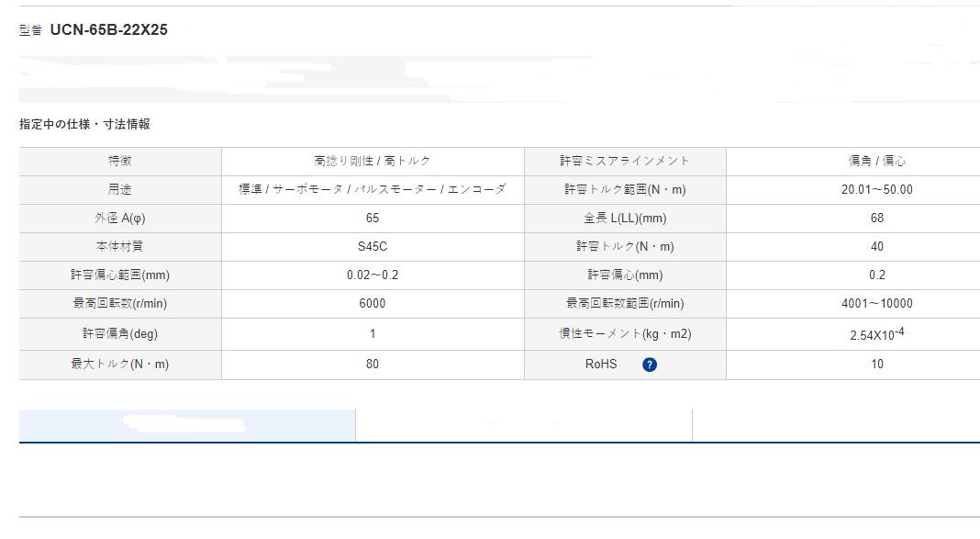Screen dimensions: 980x539
Task: Select the S45C material value cell
Action: (372, 246)
